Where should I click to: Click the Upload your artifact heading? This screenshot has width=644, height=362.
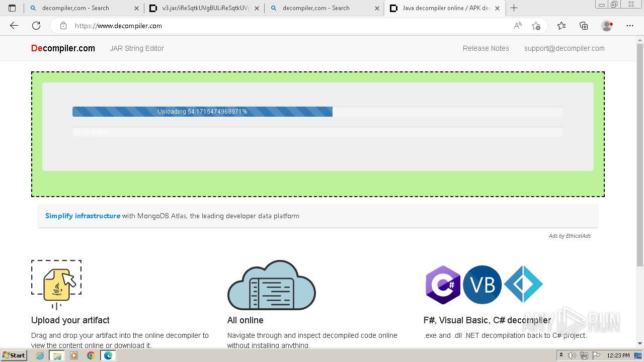[70, 320]
